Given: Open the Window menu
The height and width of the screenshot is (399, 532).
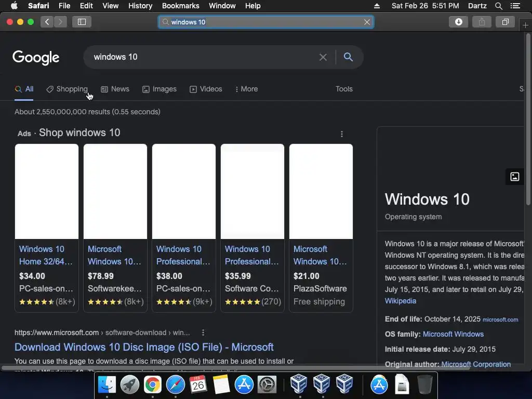Looking at the screenshot, I should pos(222,6).
